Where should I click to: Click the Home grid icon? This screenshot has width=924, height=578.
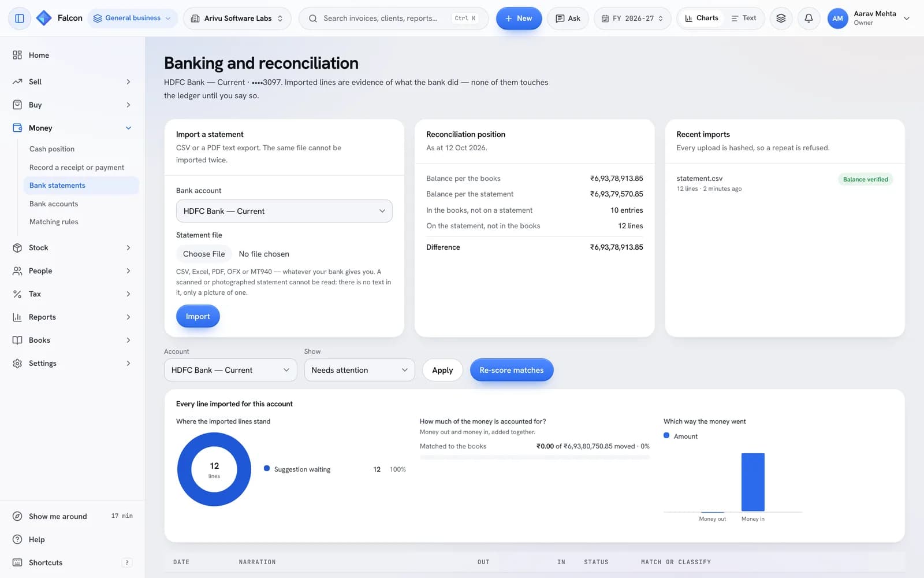pyautogui.click(x=17, y=55)
